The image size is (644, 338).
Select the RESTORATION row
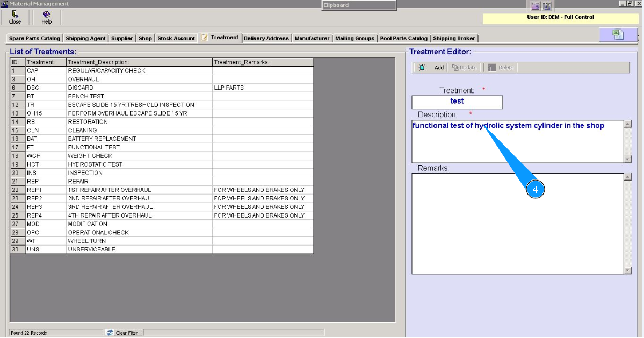[162, 122]
